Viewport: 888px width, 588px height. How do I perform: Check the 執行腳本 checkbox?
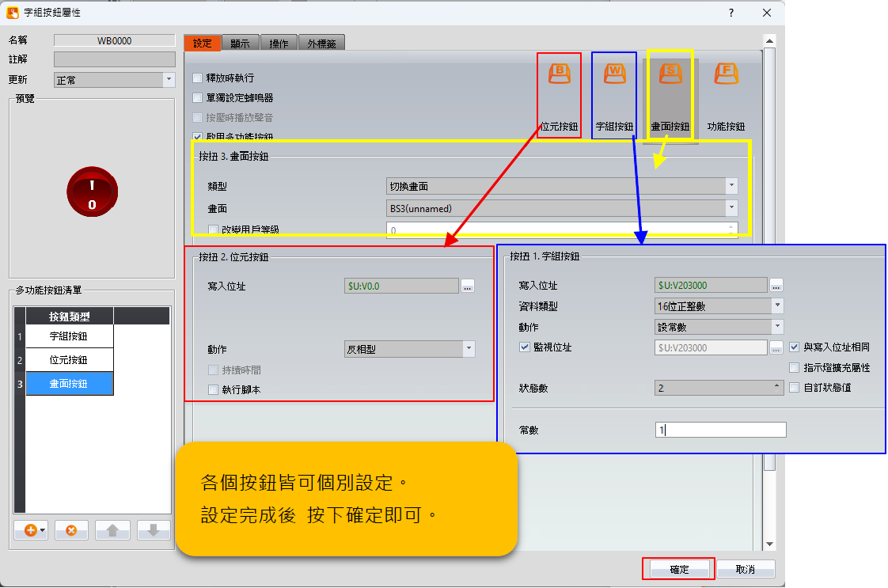213,389
